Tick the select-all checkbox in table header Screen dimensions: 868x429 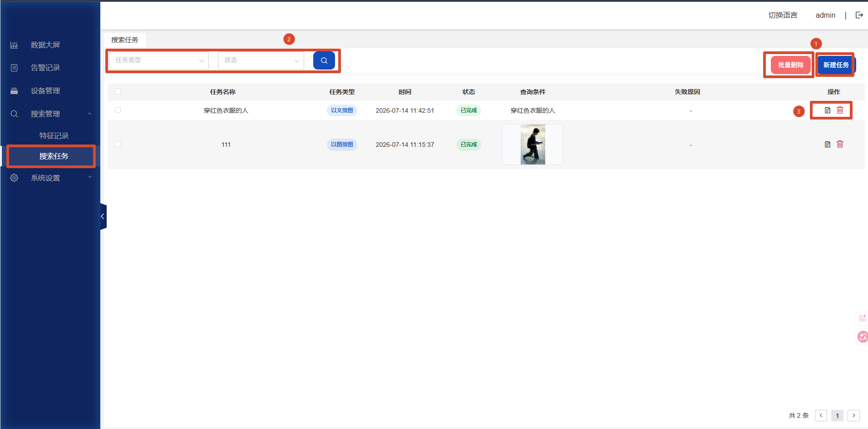[x=118, y=92]
